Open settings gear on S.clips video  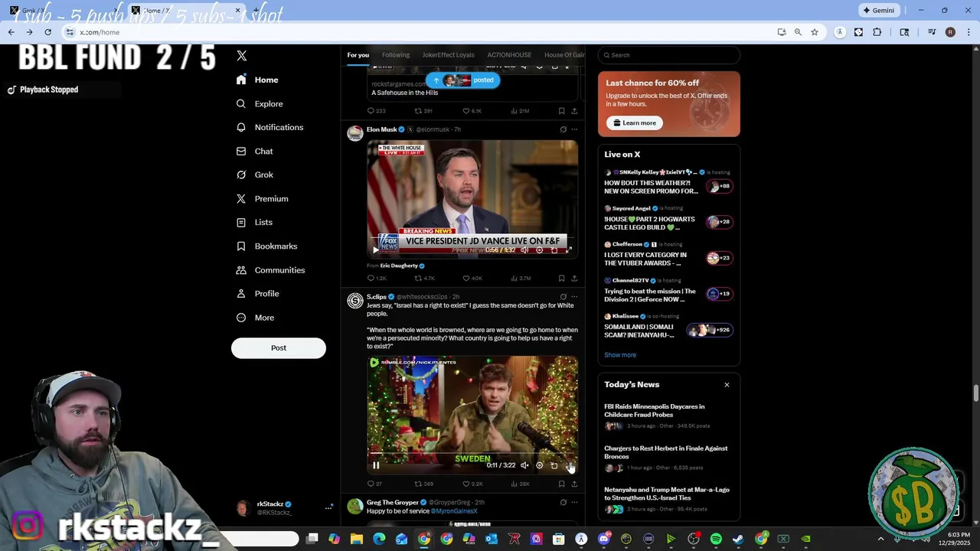pos(539,465)
